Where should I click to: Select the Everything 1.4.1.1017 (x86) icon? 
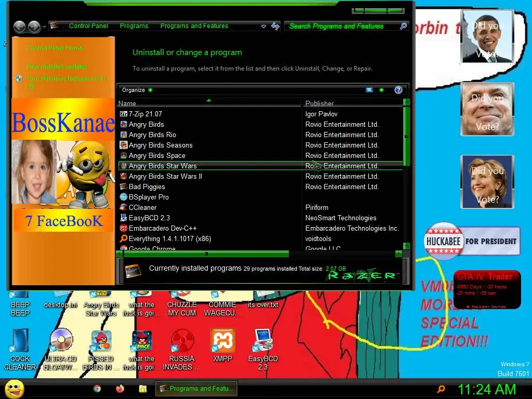(x=124, y=238)
